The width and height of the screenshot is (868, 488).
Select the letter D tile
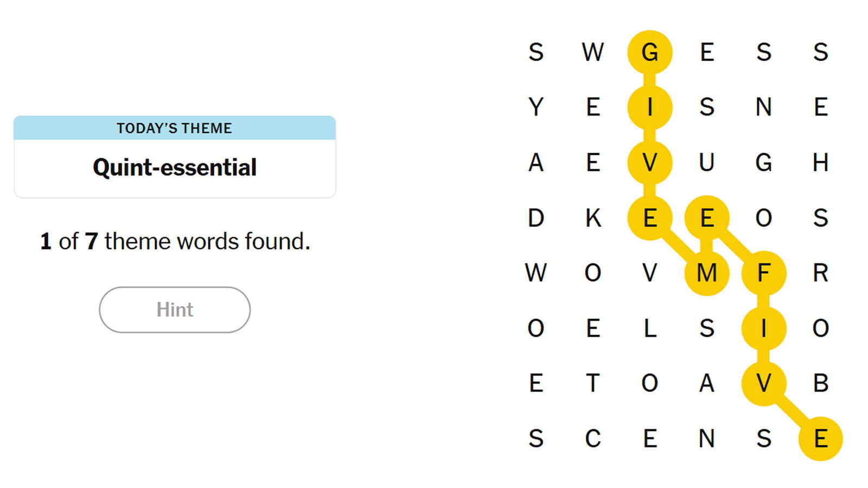(x=536, y=218)
